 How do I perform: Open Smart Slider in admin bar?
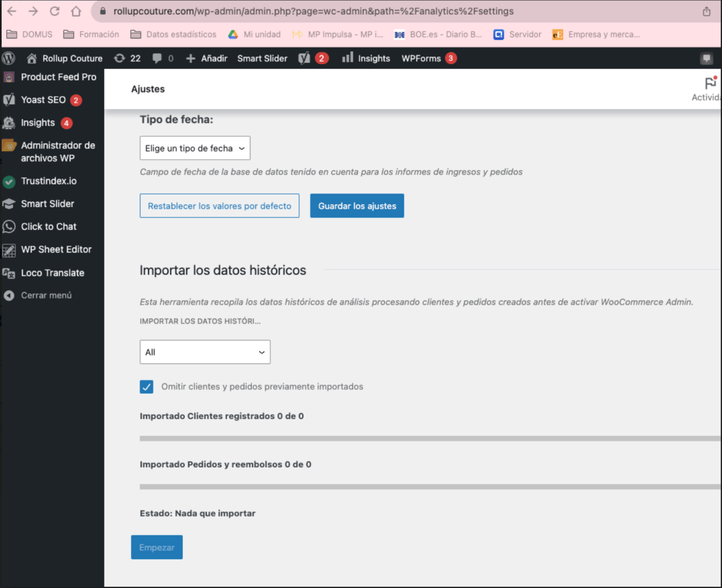coord(262,58)
